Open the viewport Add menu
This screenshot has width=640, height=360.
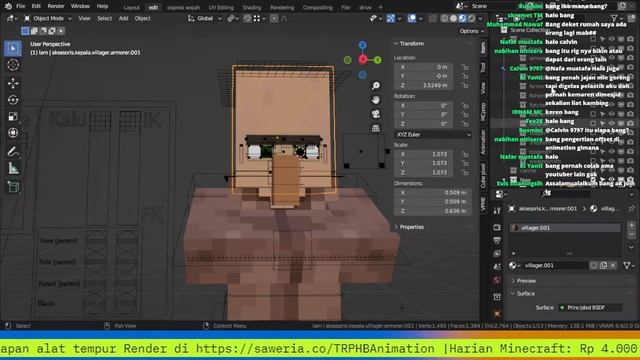click(x=123, y=18)
